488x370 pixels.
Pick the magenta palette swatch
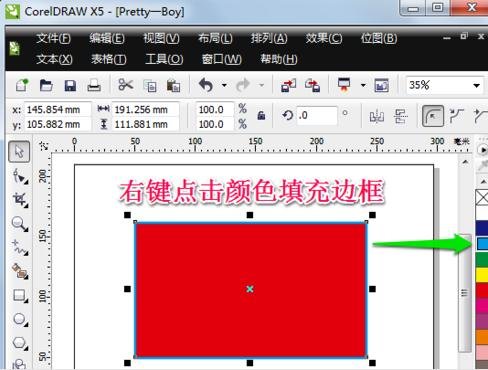coord(482,305)
